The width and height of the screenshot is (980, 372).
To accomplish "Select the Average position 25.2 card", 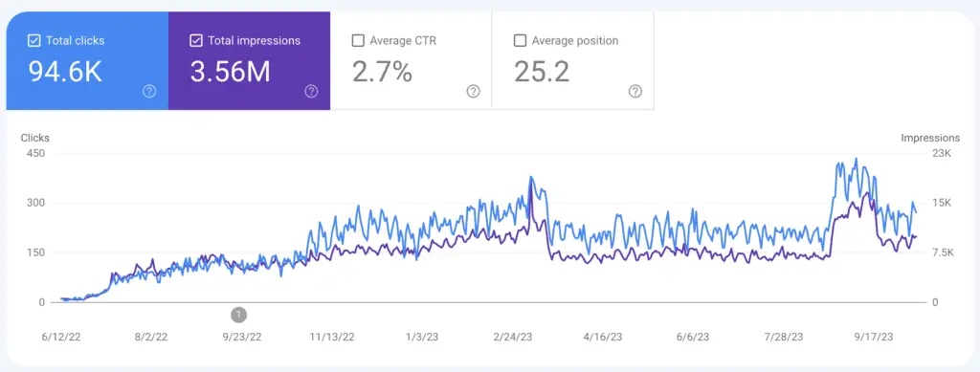I will click(573, 60).
